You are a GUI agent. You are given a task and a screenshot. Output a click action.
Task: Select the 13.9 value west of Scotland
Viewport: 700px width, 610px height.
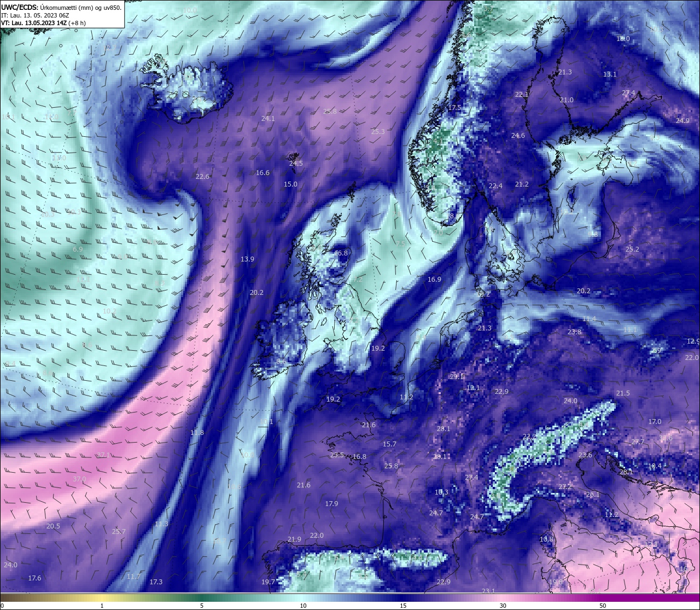tap(247, 259)
